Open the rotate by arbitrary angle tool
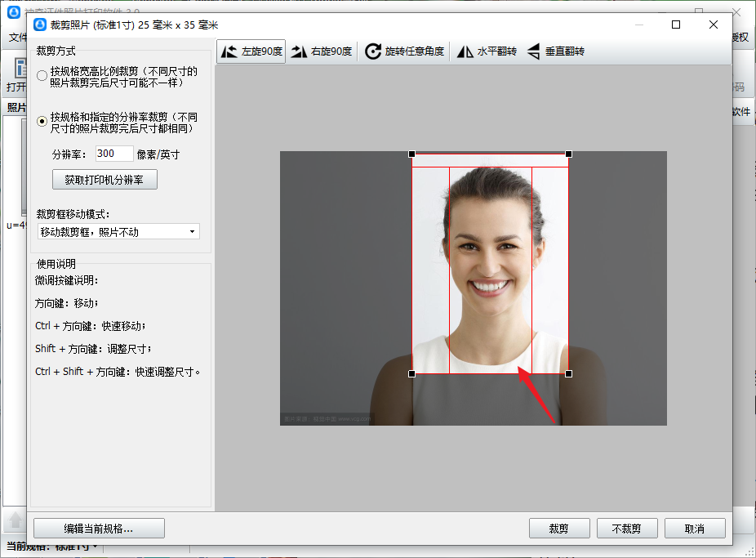The height and width of the screenshot is (558, 756). 405,51
